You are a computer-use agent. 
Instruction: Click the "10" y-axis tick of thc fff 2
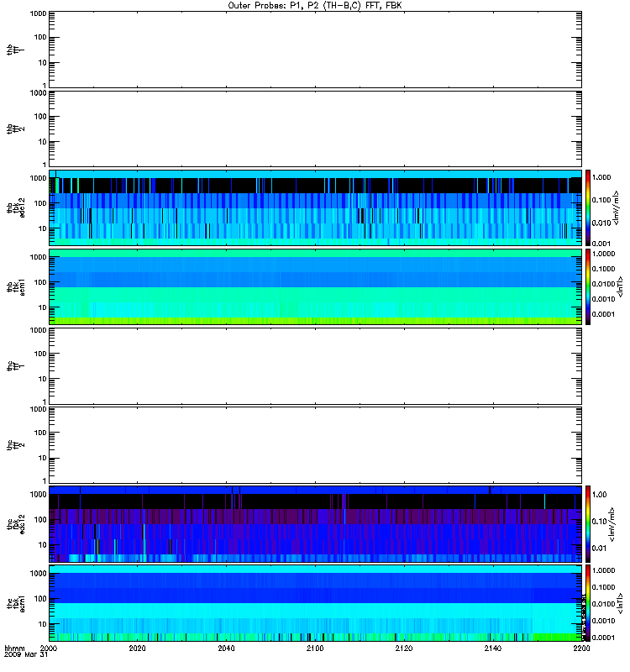point(43,458)
